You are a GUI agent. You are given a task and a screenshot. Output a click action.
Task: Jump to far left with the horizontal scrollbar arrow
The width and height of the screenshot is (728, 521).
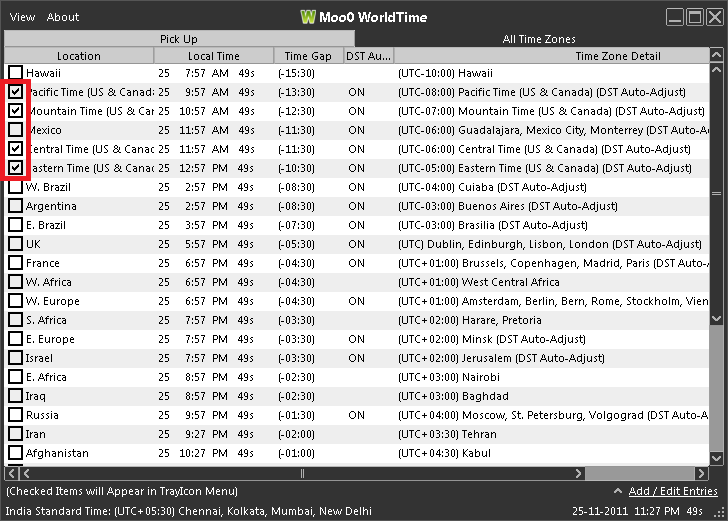(11, 473)
